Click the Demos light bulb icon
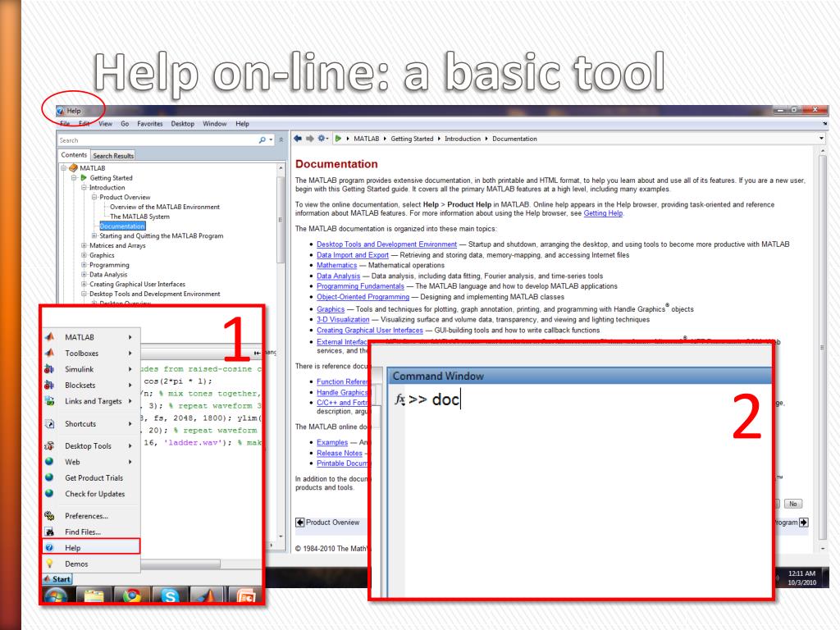 coord(49,564)
